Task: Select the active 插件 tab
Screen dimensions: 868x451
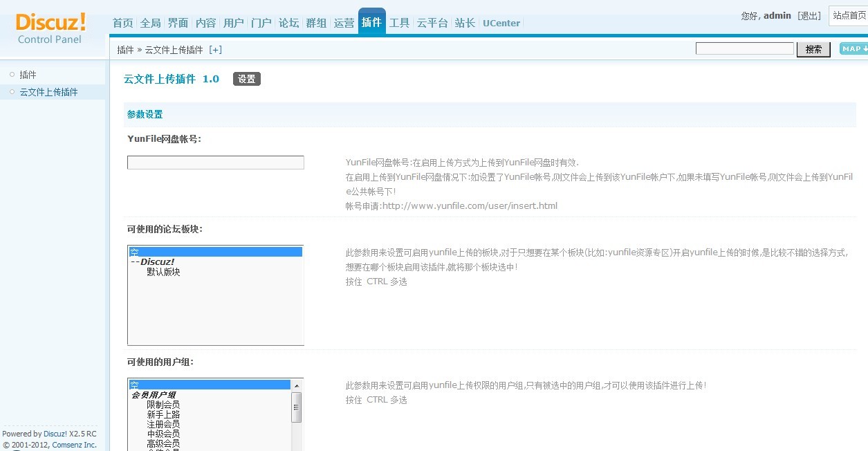Action: click(371, 21)
